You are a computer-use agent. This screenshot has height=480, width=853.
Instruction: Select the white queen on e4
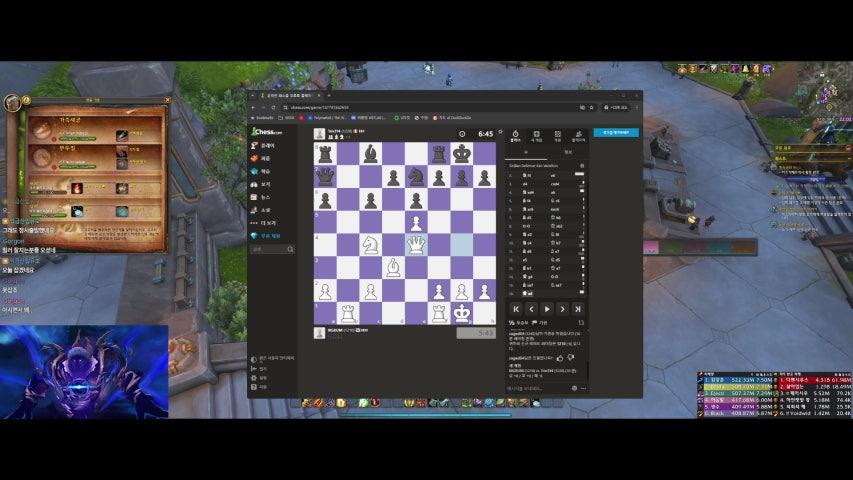(416, 245)
